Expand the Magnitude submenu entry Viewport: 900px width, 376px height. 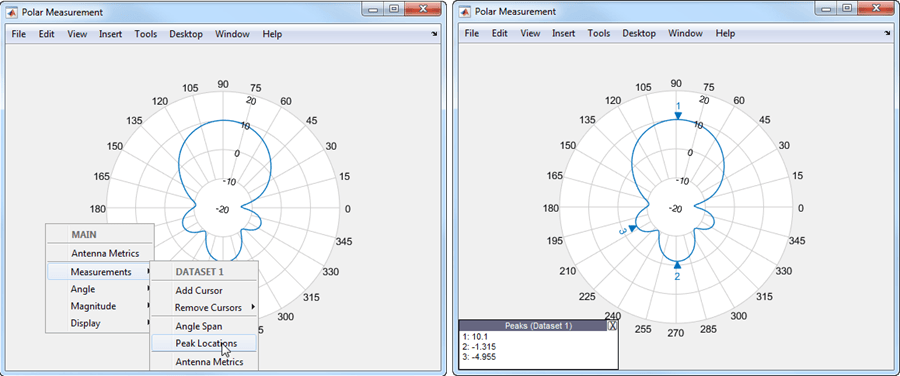tap(100, 306)
